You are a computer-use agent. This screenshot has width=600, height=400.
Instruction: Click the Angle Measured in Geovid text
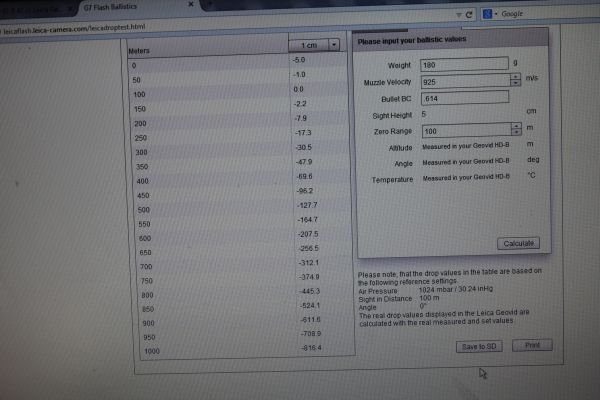click(466, 162)
